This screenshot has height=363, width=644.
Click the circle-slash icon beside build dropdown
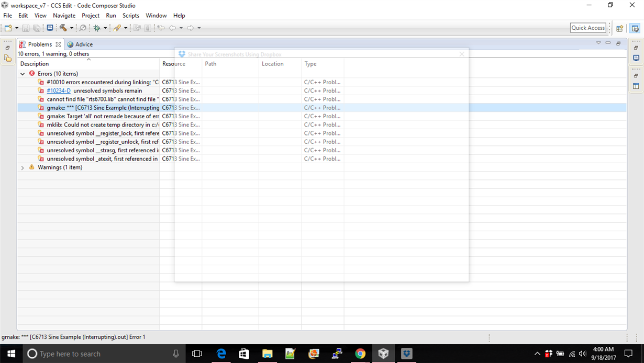tap(83, 28)
